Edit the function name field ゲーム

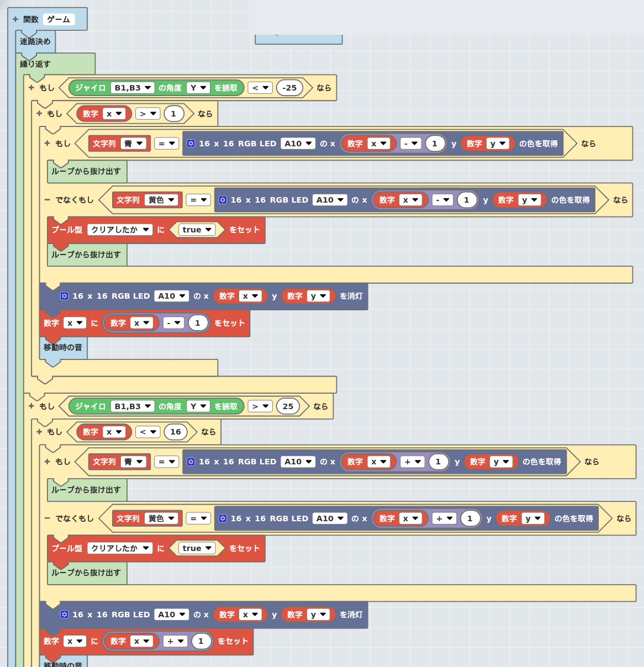[x=59, y=19]
